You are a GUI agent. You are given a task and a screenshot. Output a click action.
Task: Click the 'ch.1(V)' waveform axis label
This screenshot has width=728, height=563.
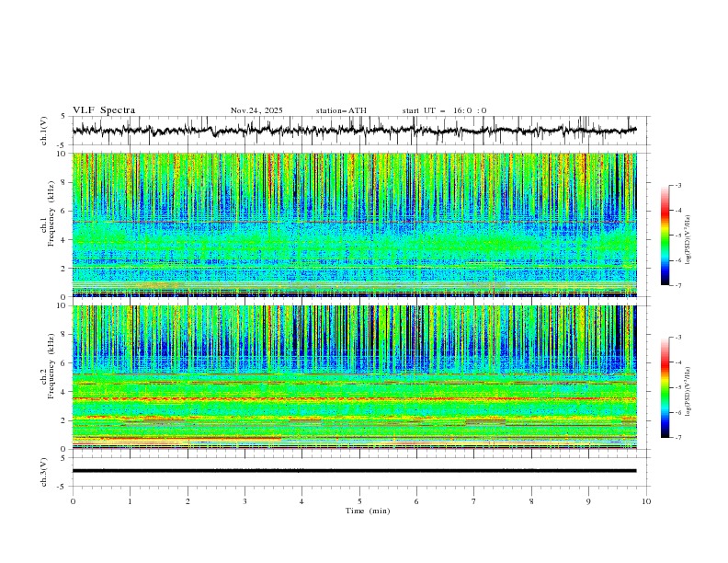click(44, 131)
